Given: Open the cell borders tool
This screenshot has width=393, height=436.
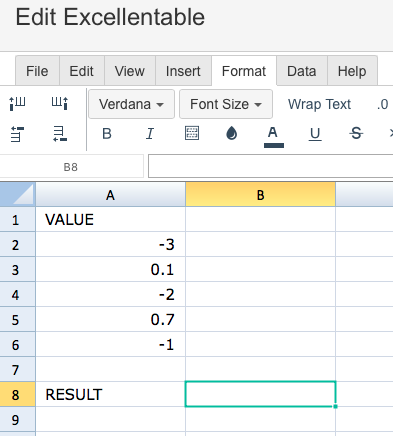Looking at the screenshot, I should (192, 133).
